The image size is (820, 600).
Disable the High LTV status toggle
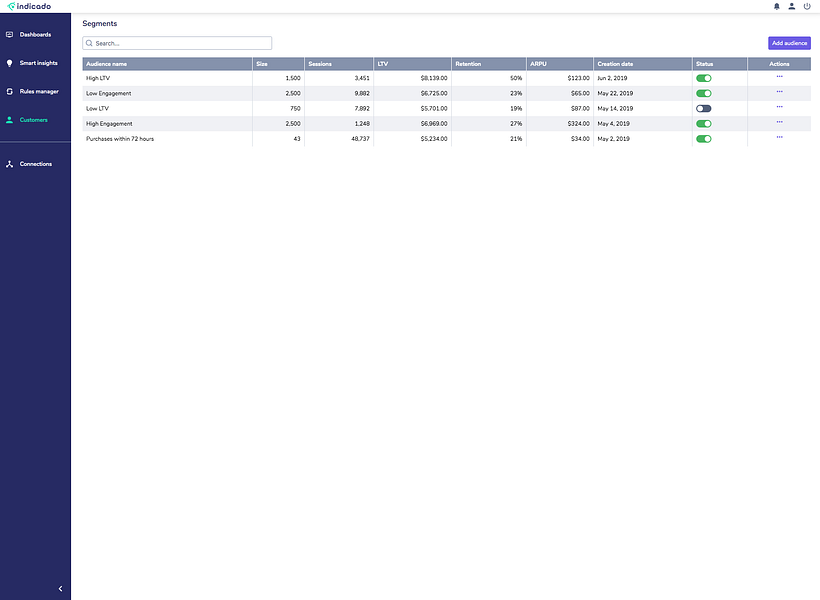(x=703, y=78)
